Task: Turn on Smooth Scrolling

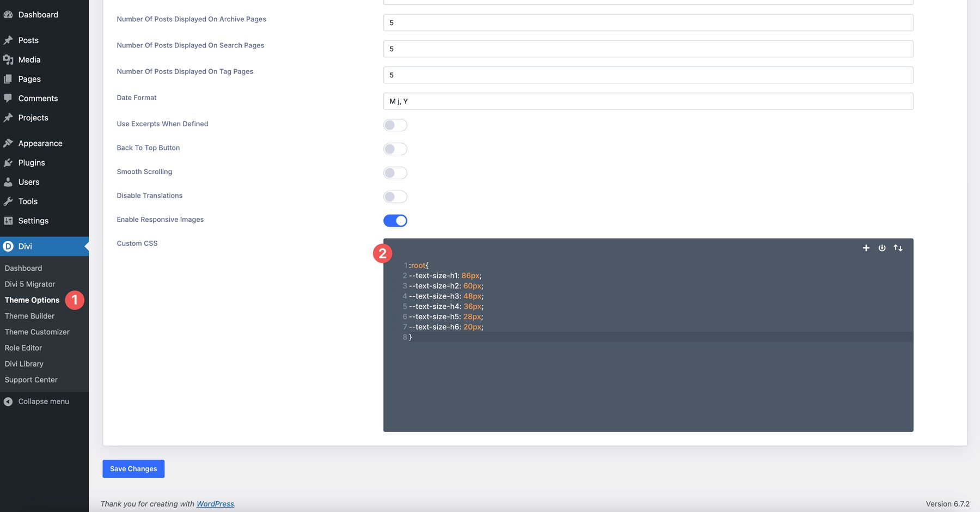Action: [x=395, y=173]
